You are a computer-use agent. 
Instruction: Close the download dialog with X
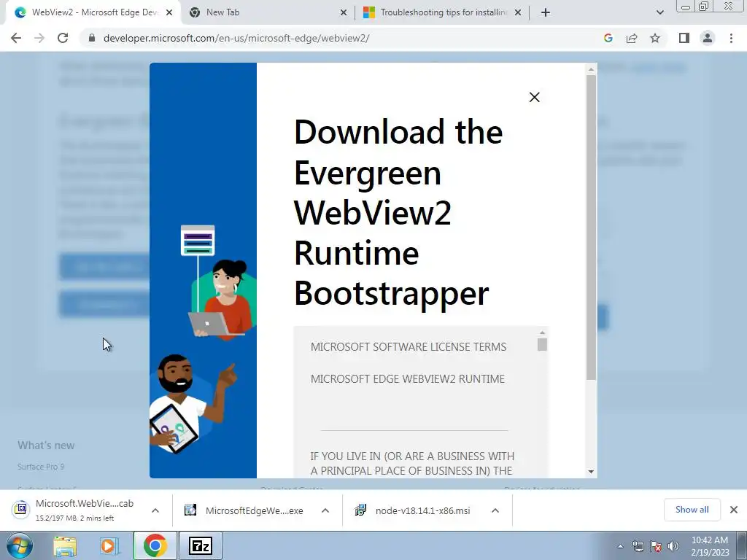point(535,97)
